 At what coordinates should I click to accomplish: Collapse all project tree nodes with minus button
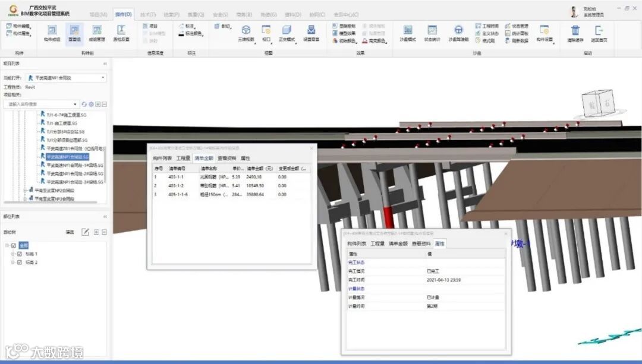click(105, 105)
